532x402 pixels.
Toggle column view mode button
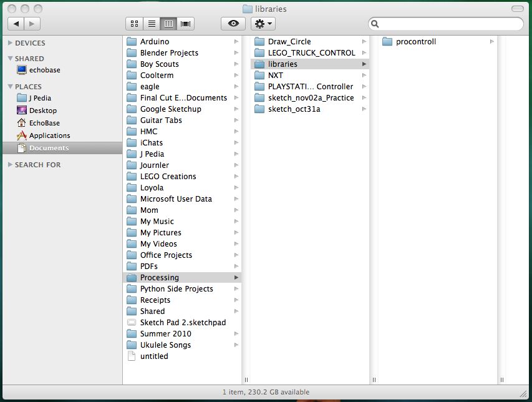168,24
